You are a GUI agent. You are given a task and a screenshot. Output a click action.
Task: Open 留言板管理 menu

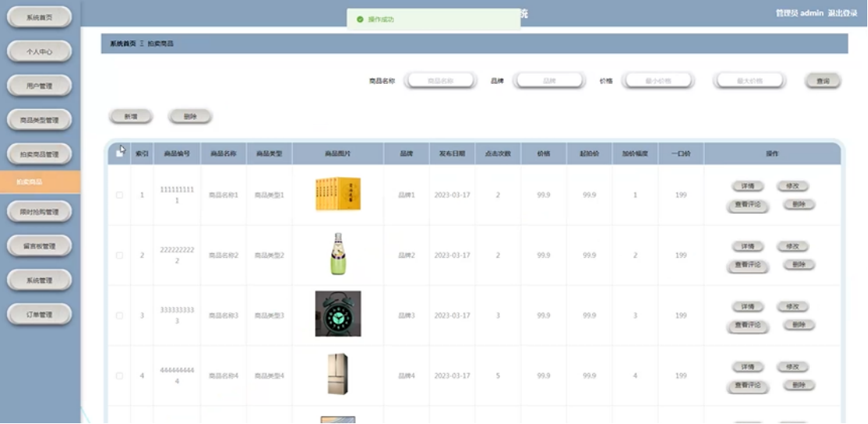(39, 246)
